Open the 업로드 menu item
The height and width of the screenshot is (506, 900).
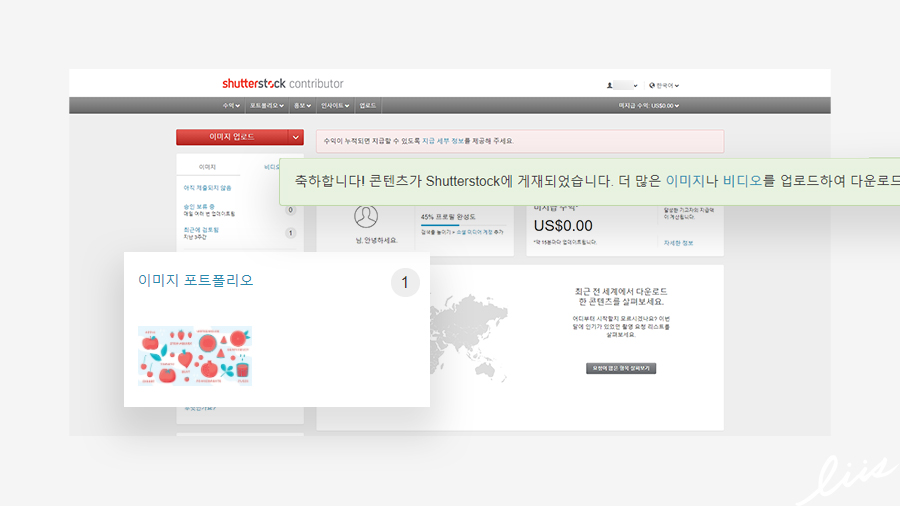[368, 106]
